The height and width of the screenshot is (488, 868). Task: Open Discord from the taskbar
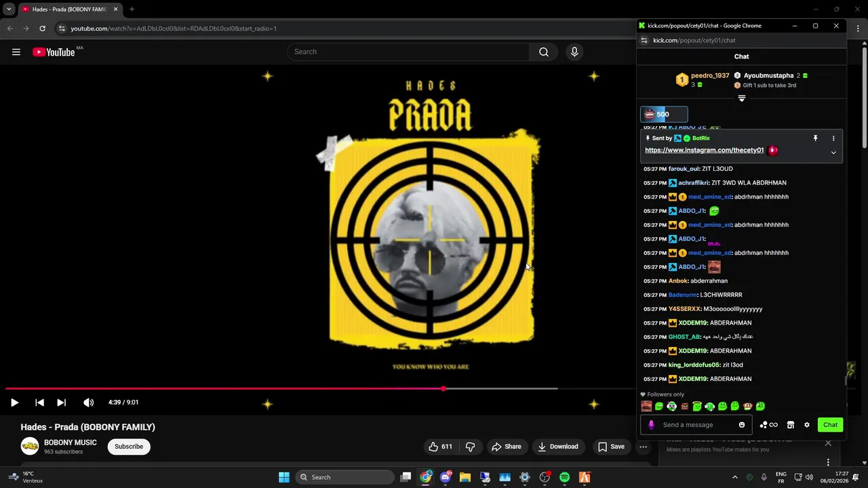(x=446, y=477)
